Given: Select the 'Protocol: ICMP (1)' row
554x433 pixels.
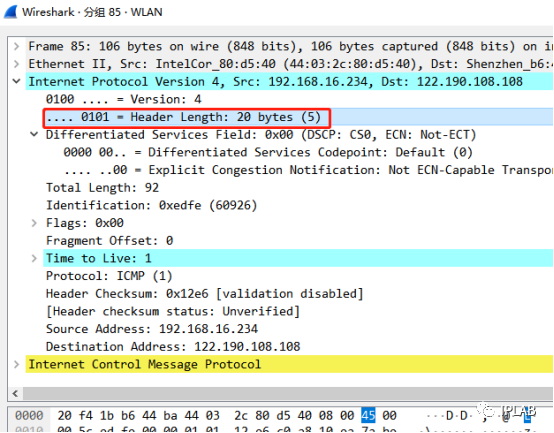Looking at the screenshot, I should (298, 276).
